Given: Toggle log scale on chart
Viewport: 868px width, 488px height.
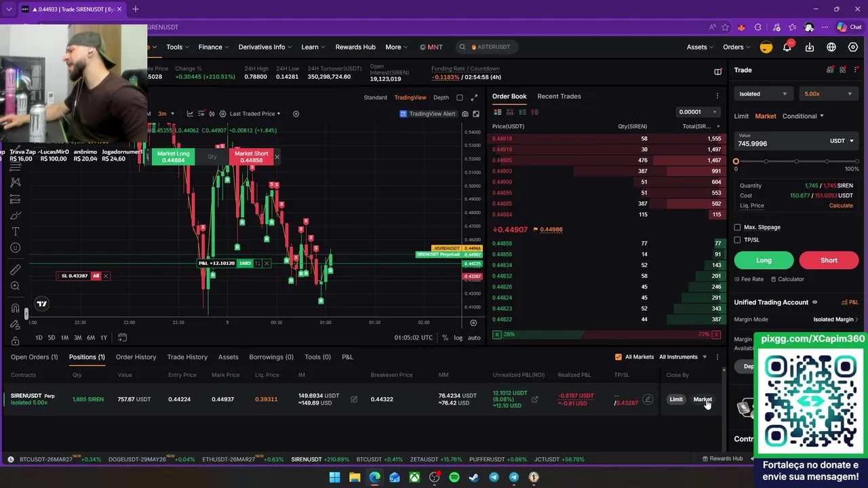Looking at the screenshot, I should coord(458,338).
